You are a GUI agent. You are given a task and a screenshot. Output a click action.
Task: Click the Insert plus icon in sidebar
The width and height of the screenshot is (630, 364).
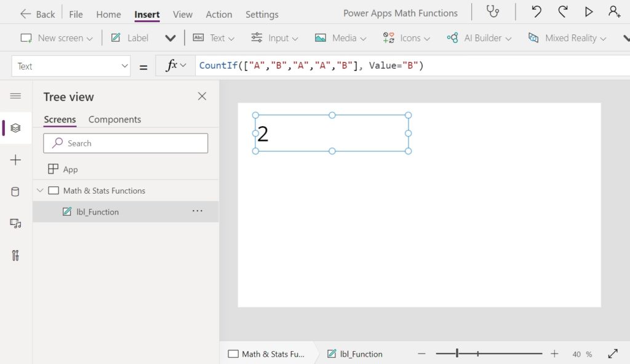click(x=15, y=160)
